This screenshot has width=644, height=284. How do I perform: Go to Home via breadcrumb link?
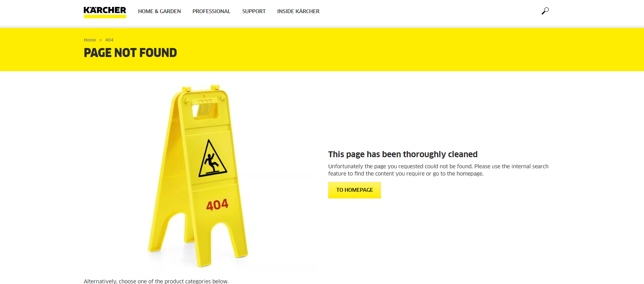90,40
